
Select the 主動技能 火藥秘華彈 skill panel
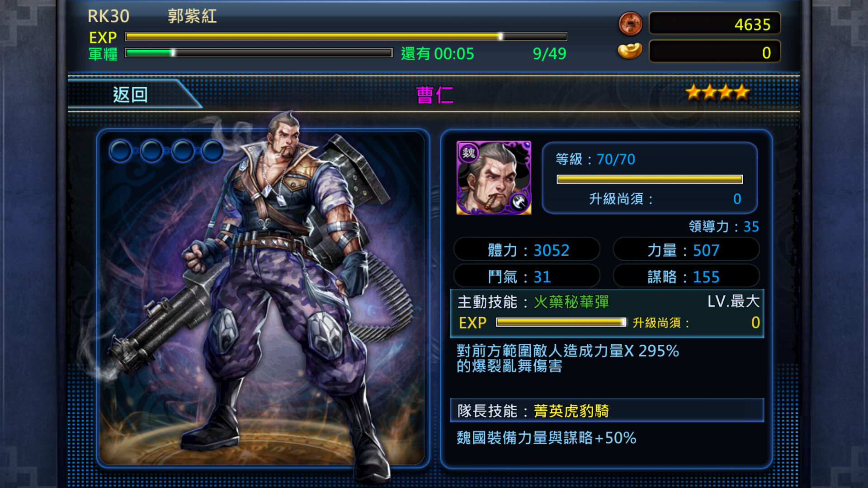click(607, 313)
